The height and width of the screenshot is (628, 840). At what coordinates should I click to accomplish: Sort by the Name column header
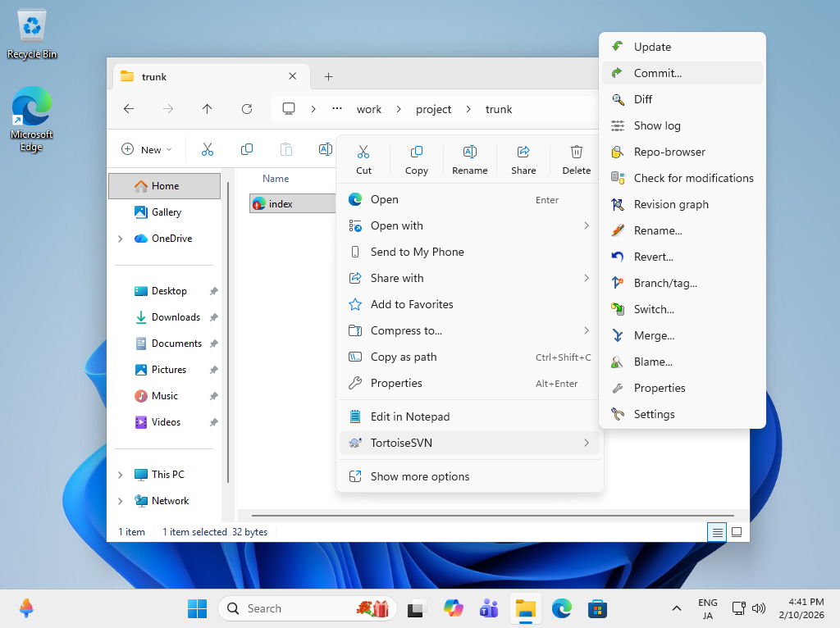(x=276, y=178)
